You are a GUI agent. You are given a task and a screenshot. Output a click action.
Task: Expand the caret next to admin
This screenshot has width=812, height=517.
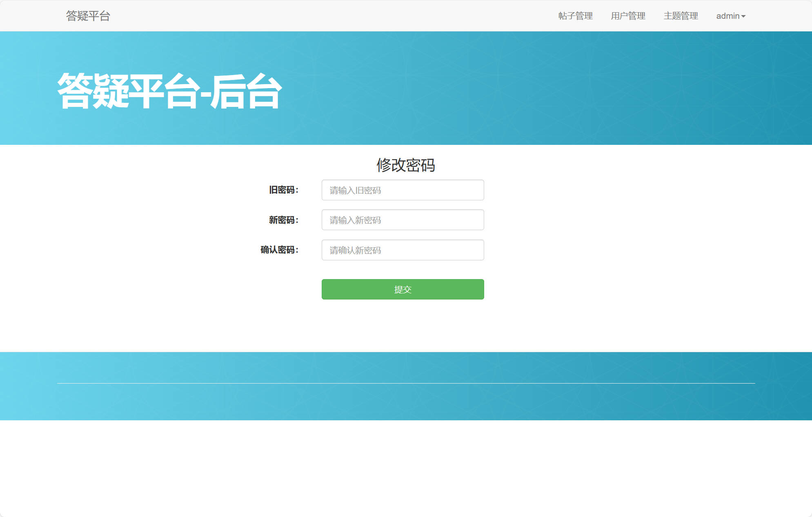tap(744, 17)
